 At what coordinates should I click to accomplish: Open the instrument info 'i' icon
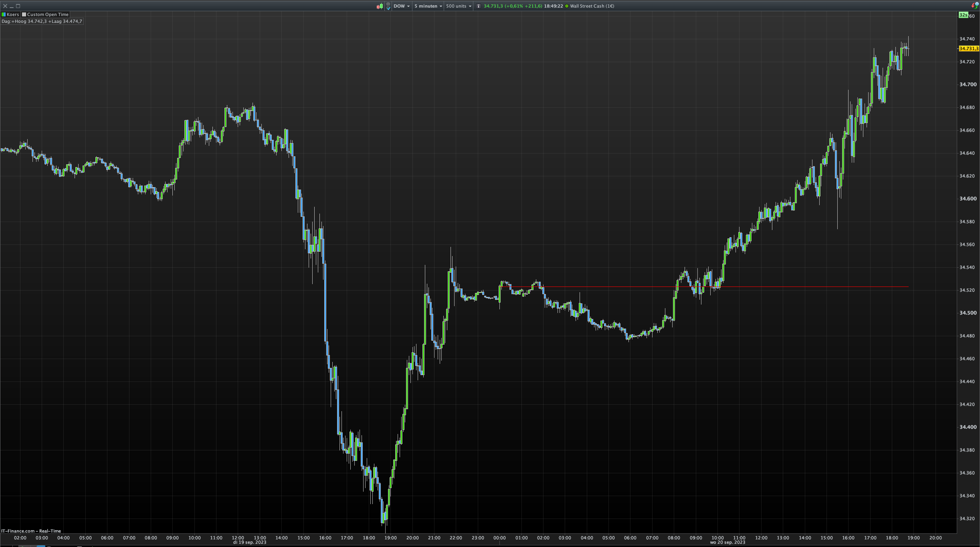coord(478,6)
